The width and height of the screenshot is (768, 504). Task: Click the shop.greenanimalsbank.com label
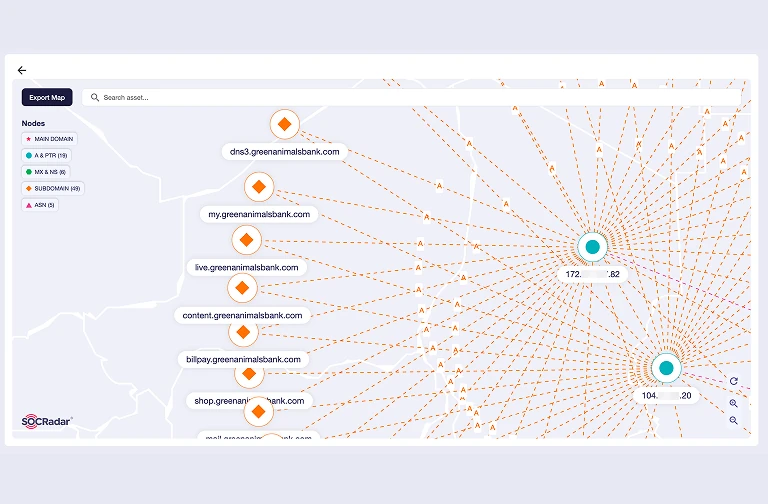249,401
